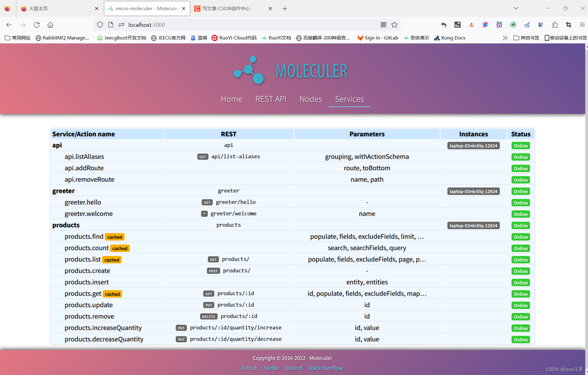
Task: Open the JEECG官方网 bookmark
Action: (x=168, y=38)
